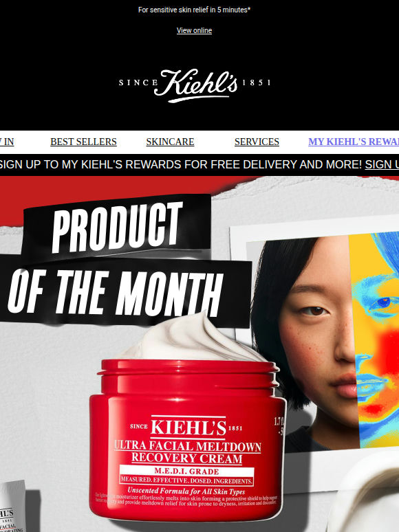399x532 pixels.
Task: Open the partially visible New In menu link
Action: pos(7,142)
